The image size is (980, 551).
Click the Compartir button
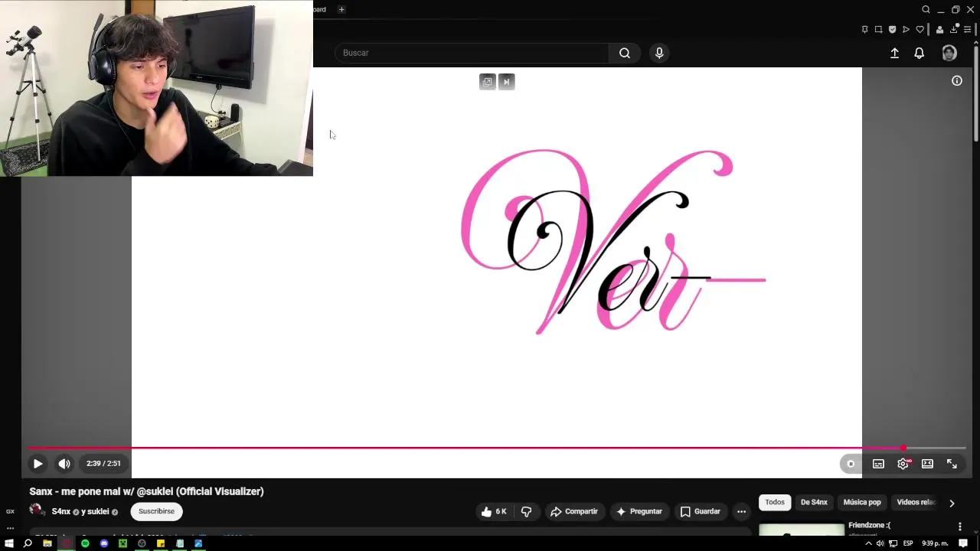574,511
